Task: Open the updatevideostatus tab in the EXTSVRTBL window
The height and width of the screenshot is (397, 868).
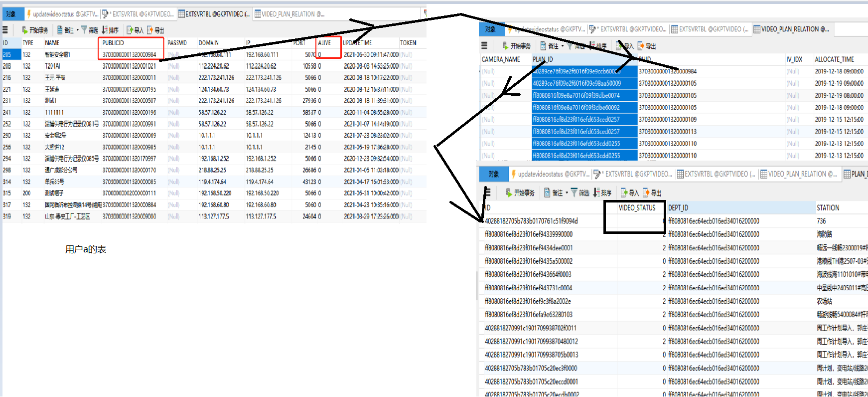Action: tap(63, 14)
